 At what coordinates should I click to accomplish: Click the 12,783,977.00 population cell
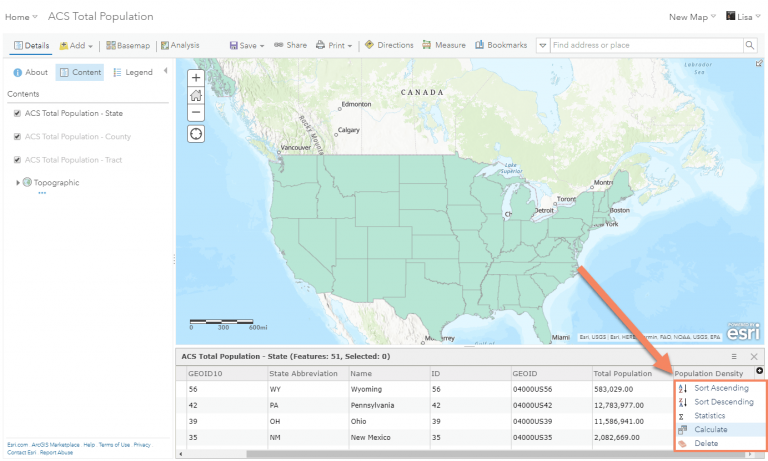pos(619,406)
